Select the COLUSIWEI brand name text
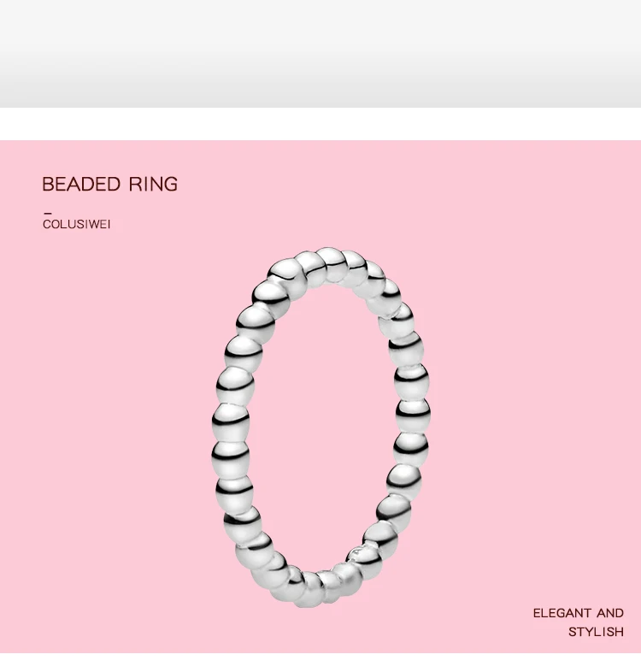This screenshot has height=672, width=641. pyautogui.click(x=76, y=225)
